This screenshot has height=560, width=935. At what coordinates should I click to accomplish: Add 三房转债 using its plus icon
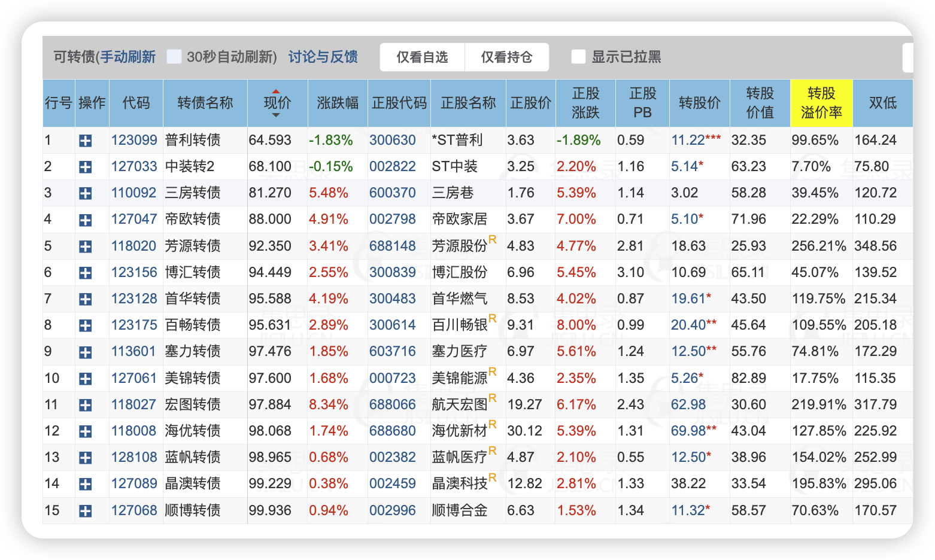(86, 193)
